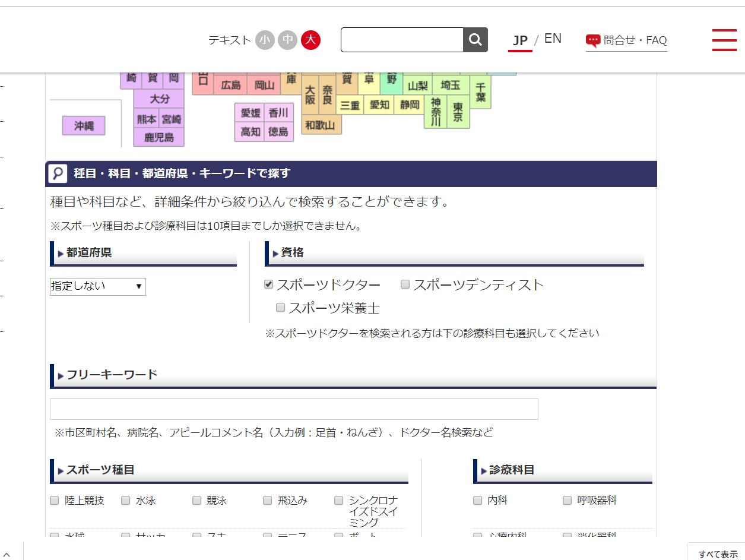The height and width of the screenshot is (560, 745).
Task: Tick the 競泳 sport checkbox
Action: pyautogui.click(x=196, y=501)
